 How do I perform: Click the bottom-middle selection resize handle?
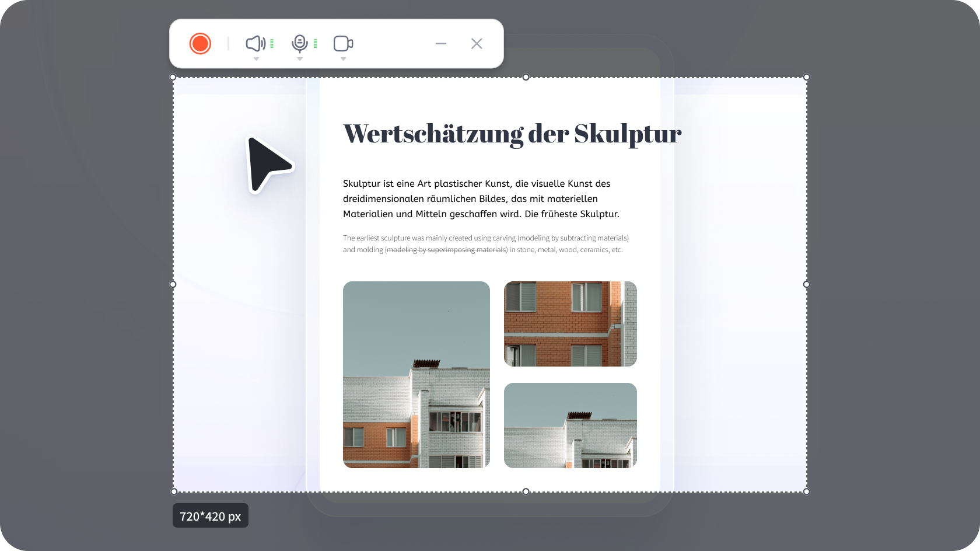point(526,491)
